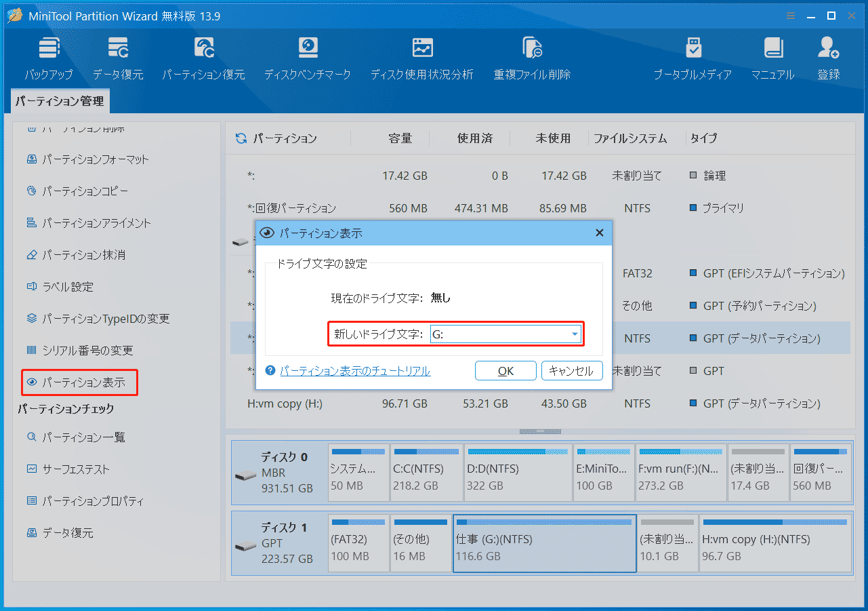Launch the データ復元 toolbar tool
Viewport: 868px width, 611px height.
pos(118,58)
